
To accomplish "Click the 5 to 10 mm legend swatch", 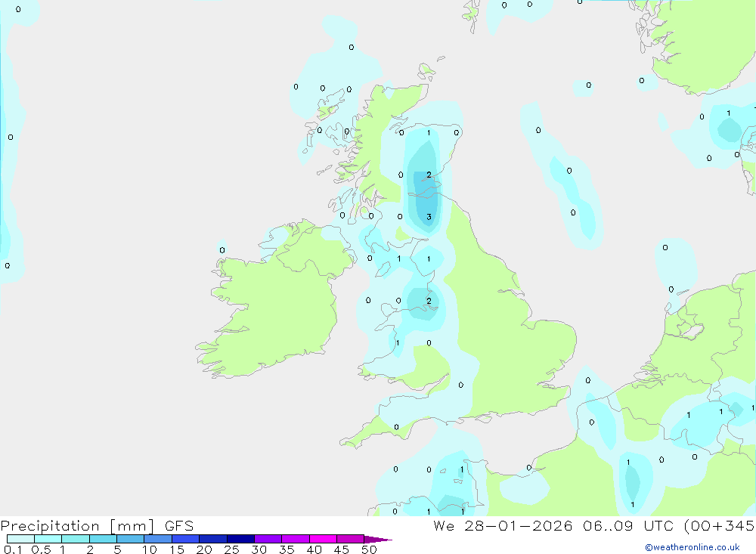I will point(131,539).
